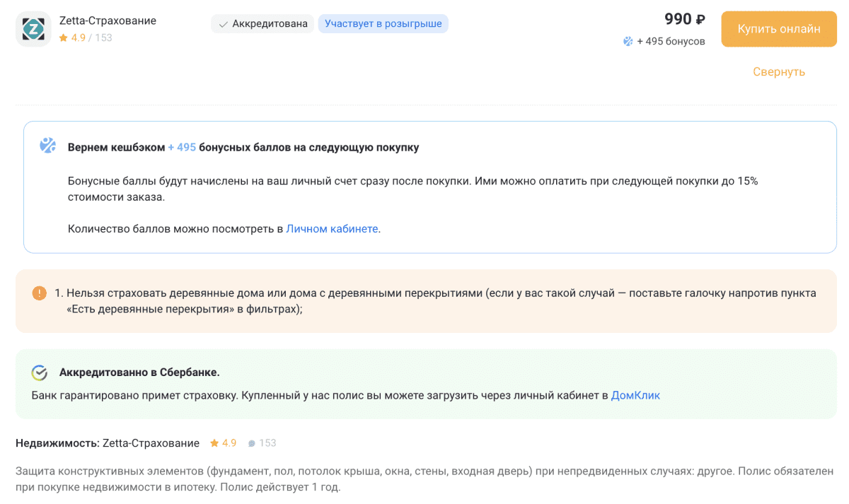Click the Аккредитованно в Сбербанке. heading
Screen dimensions: 849x504
coord(139,372)
